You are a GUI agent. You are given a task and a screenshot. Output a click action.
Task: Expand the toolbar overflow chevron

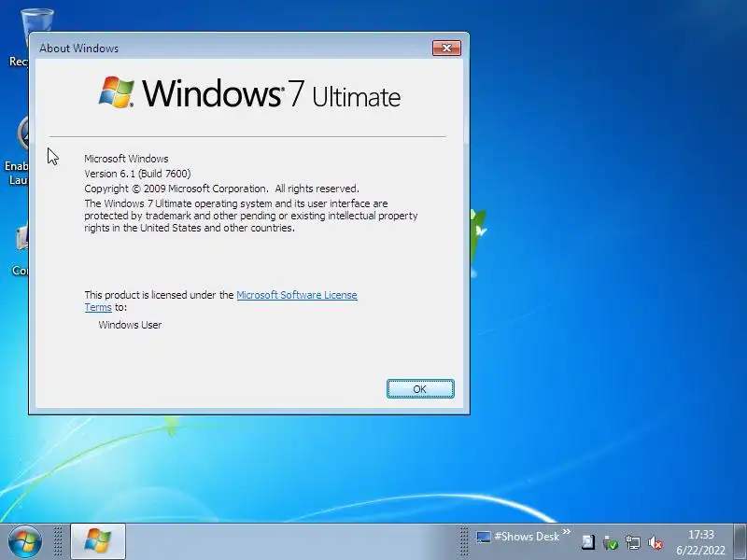tap(567, 531)
